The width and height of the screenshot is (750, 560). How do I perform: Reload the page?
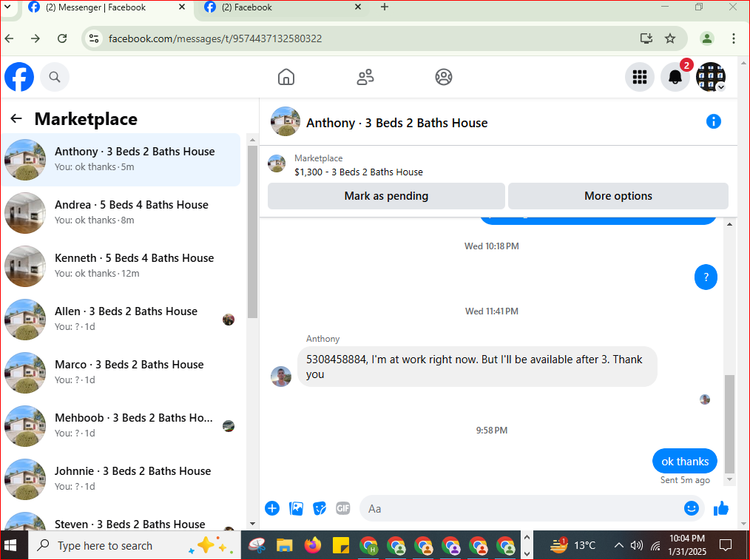click(x=62, y=38)
